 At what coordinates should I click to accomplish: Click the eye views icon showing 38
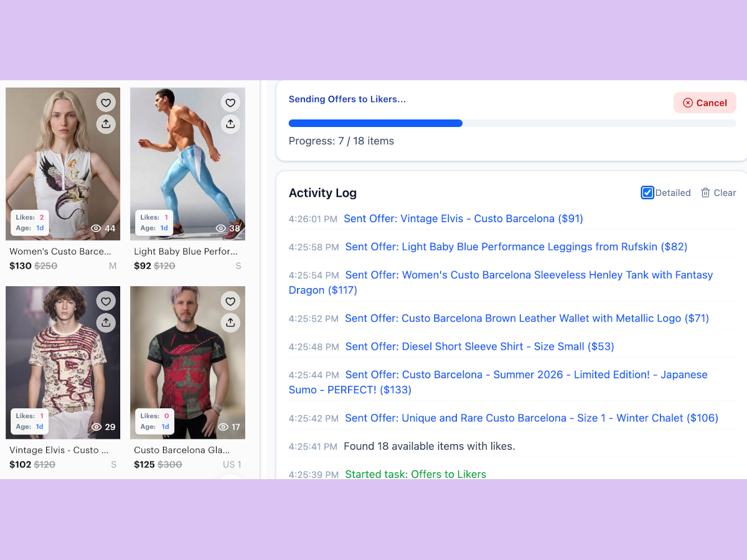click(x=220, y=228)
